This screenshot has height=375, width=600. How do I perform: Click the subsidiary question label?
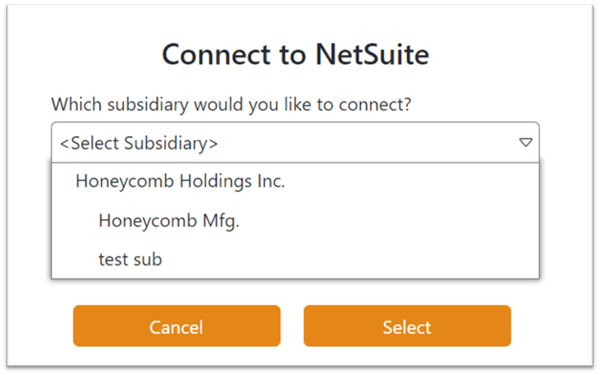231,104
